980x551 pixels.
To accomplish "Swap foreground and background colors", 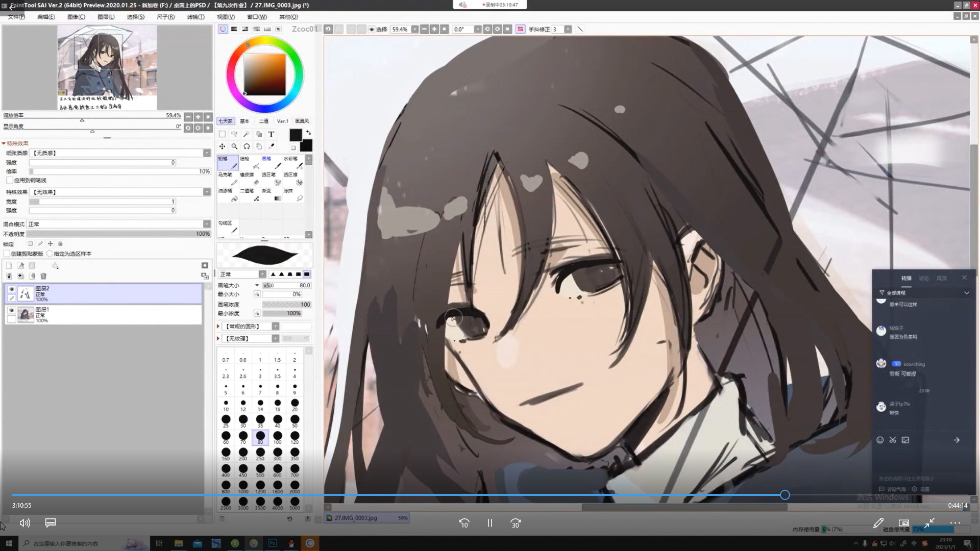I will pos(308,133).
